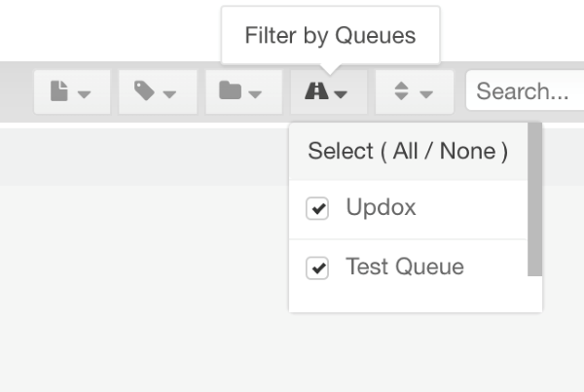The width and height of the screenshot is (584, 392).
Task: Expand the caret beside the document icon
Action: click(84, 94)
